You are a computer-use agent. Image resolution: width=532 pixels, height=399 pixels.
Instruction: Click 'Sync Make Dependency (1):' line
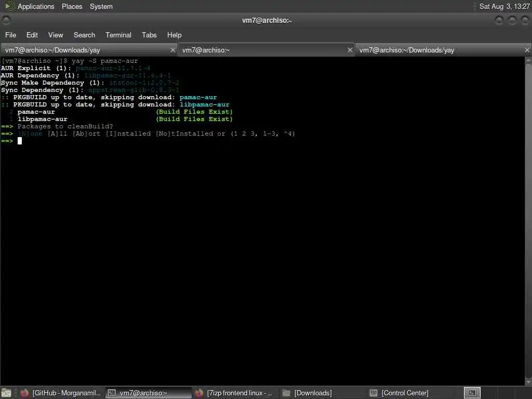tap(52, 83)
